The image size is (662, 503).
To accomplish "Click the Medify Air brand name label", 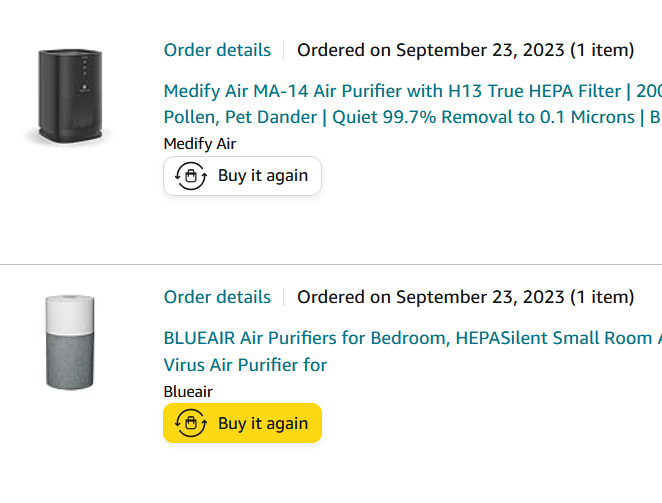I will pyautogui.click(x=200, y=144).
